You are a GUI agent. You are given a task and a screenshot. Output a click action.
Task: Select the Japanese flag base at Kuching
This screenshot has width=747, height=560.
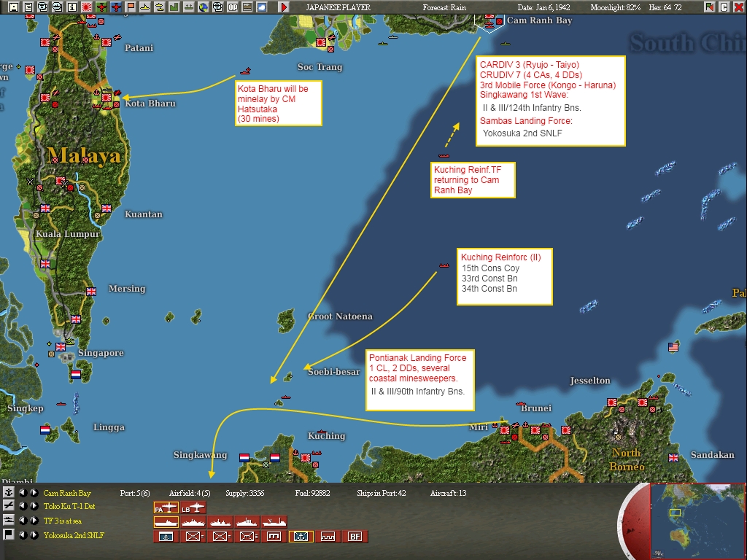(306, 458)
